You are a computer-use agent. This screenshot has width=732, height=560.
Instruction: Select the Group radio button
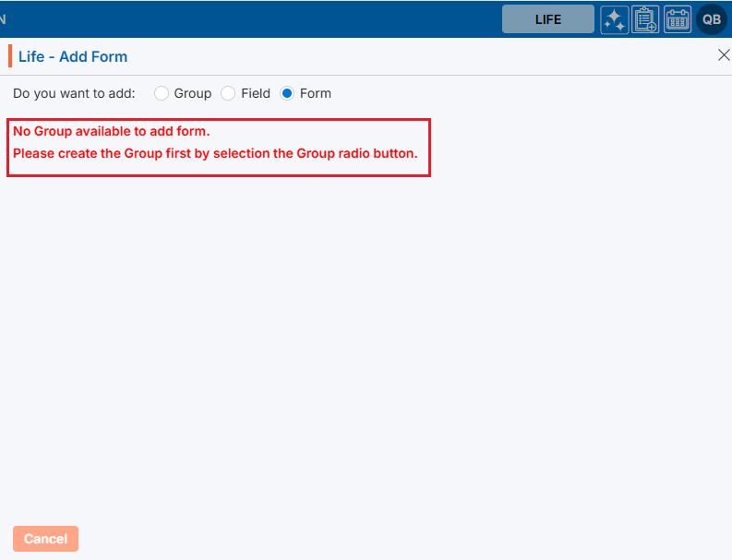pos(162,93)
